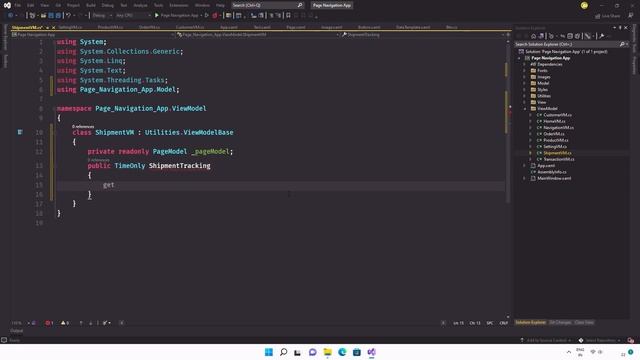Click the red hot reload icon
Screen dimensions: 640x360
(x=215, y=16)
